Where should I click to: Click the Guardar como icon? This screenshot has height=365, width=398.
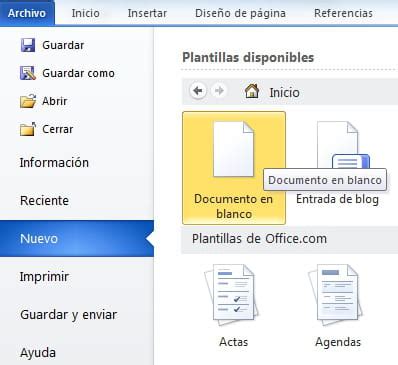tap(28, 73)
